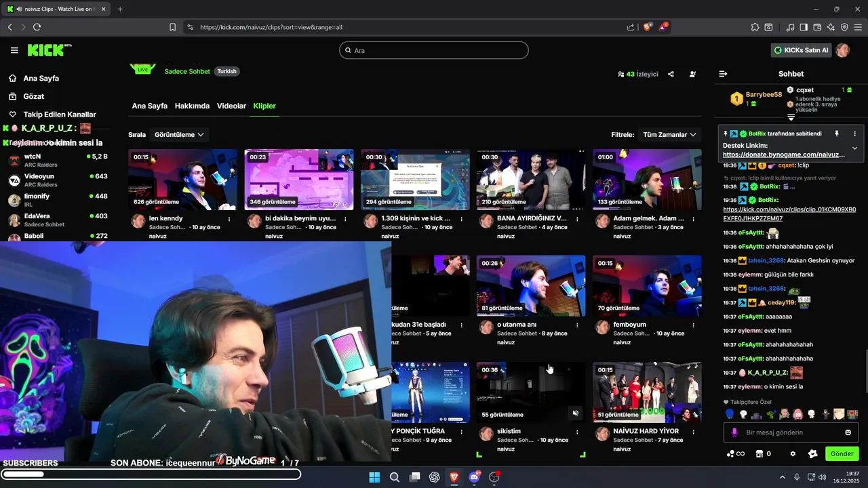The width and height of the screenshot is (868, 488).
Task: Open EdaVera channel in sidebar
Action: [58, 220]
